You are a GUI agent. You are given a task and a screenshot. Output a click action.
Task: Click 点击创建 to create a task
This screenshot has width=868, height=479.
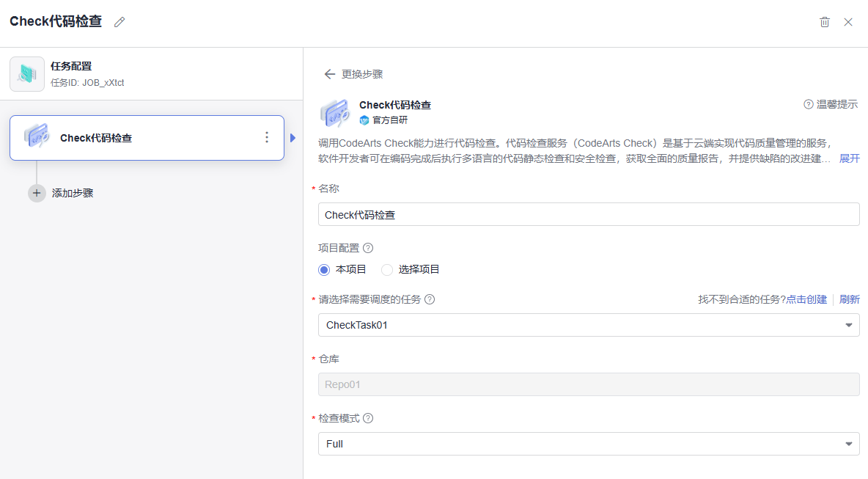[806, 299]
